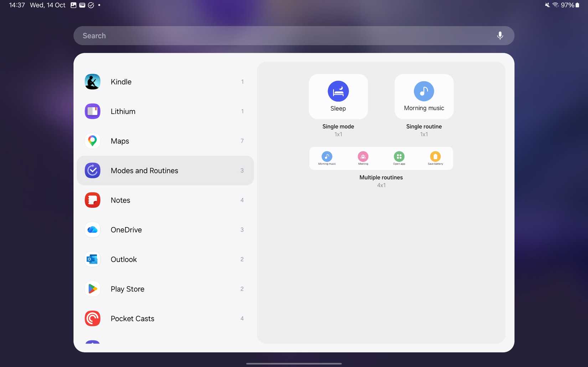Click the Multiple routines label
This screenshot has height=367, width=588.
(x=381, y=177)
